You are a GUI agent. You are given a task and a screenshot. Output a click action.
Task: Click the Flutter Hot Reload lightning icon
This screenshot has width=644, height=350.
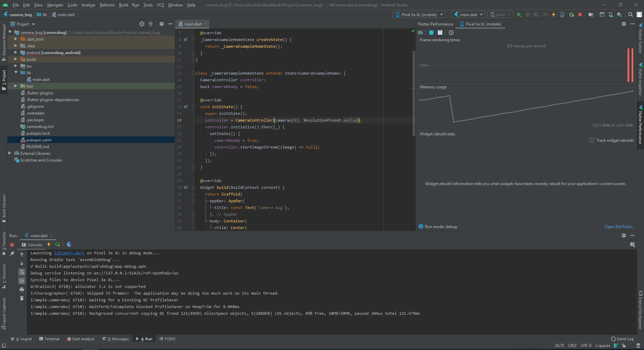coord(553,14)
